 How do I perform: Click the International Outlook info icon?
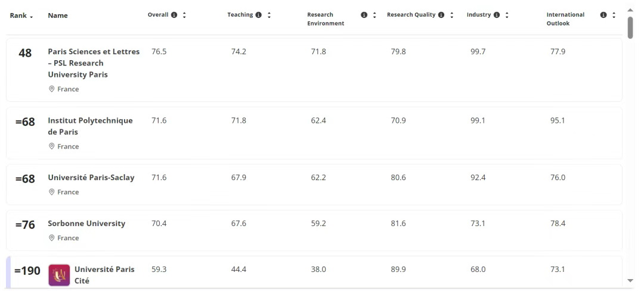pyautogui.click(x=603, y=15)
